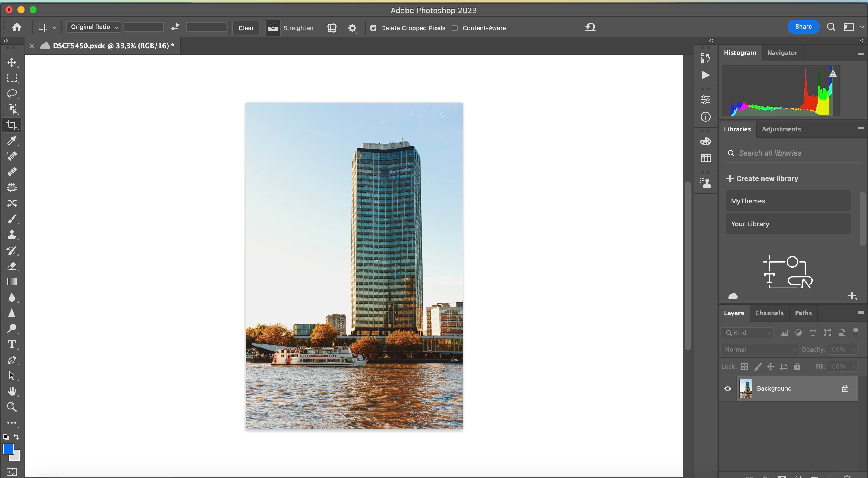Select the Type tool
The height and width of the screenshot is (478, 868).
tap(12, 344)
